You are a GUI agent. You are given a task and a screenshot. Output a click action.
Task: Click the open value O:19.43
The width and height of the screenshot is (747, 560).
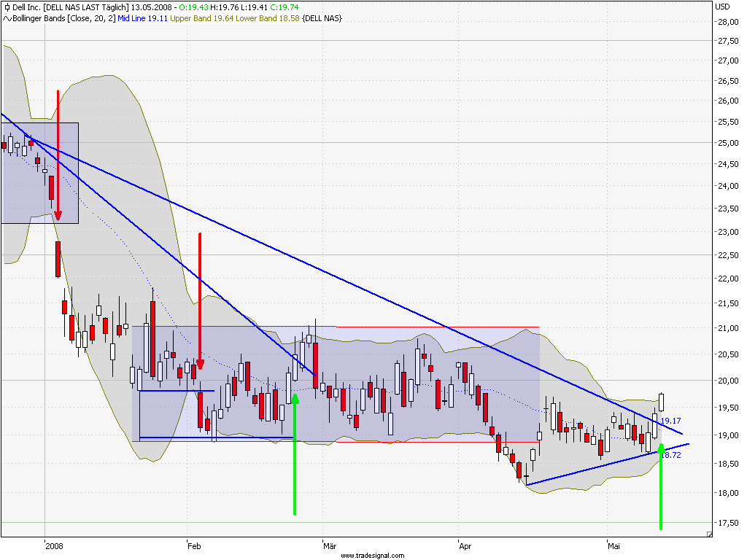[x=193, y=7]
